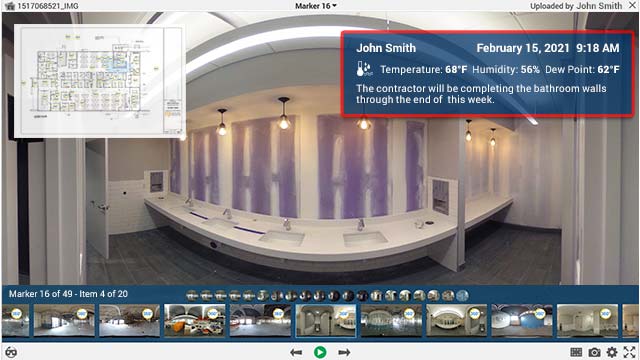The image size is (640, 360).
Task: Click 'Temperature: 68°F' reading
Action: coord(423,69)
